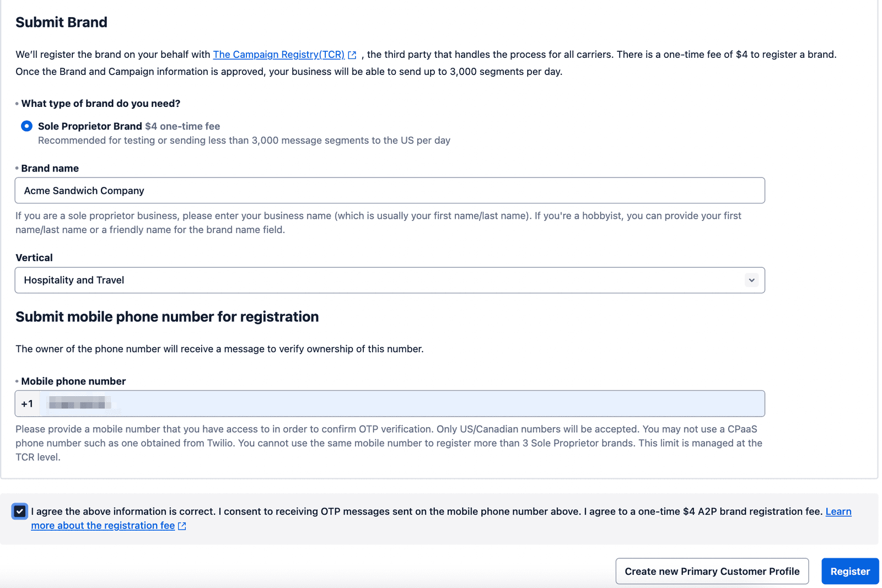
Task: Click the Register button
Action: click(x=849, y=571)
